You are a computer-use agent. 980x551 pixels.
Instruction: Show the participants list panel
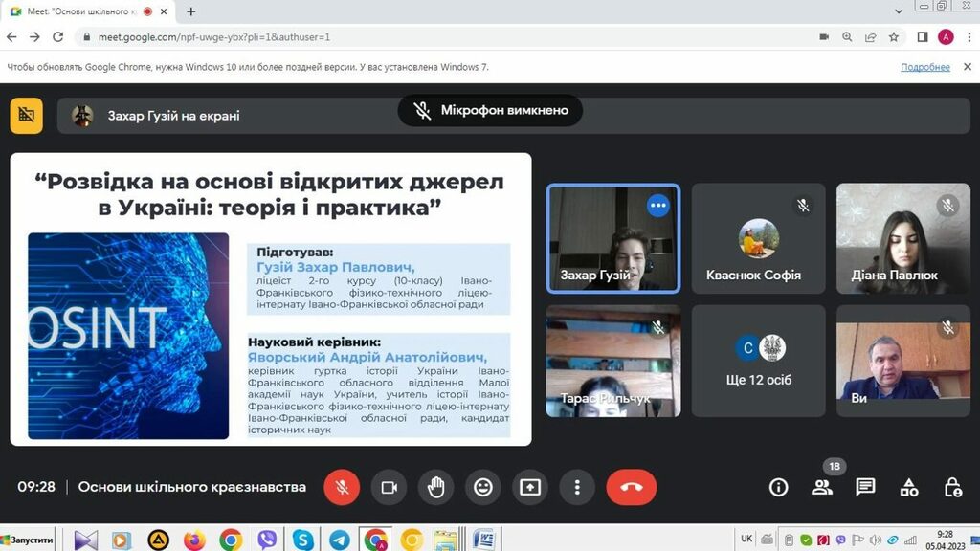821,487
